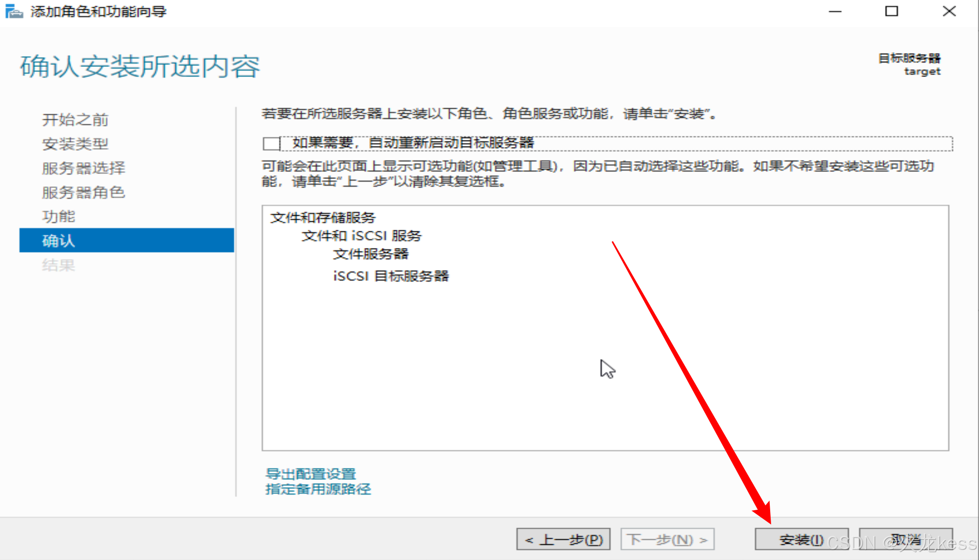Enable automatic restart of target server checkbox
The height and width of the screenshot is (560, 979).
coord(271,143)
